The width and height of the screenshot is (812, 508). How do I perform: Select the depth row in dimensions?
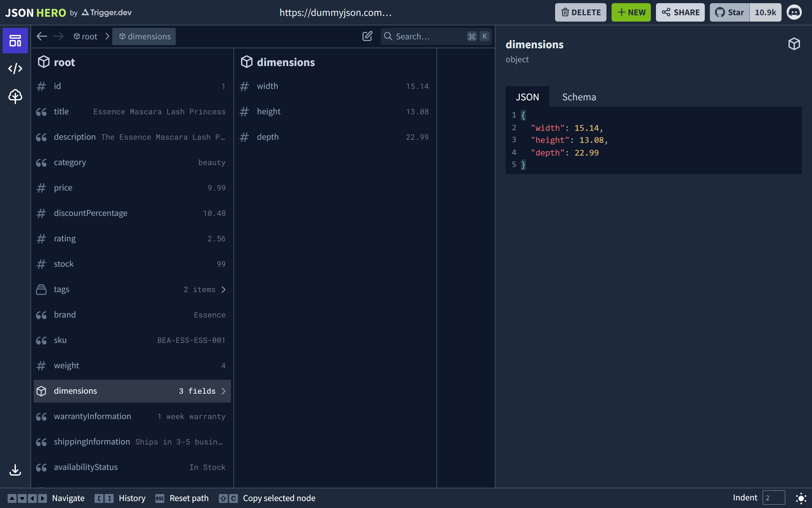click(335, 137)
